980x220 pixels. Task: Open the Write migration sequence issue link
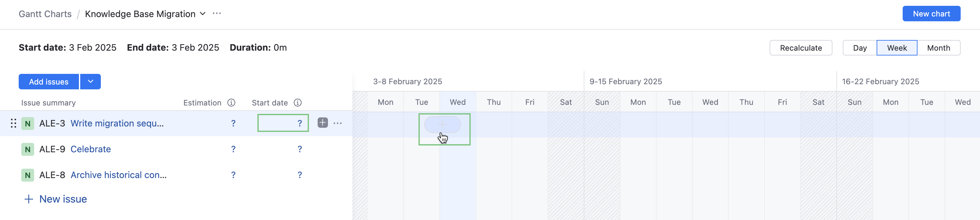117,123
